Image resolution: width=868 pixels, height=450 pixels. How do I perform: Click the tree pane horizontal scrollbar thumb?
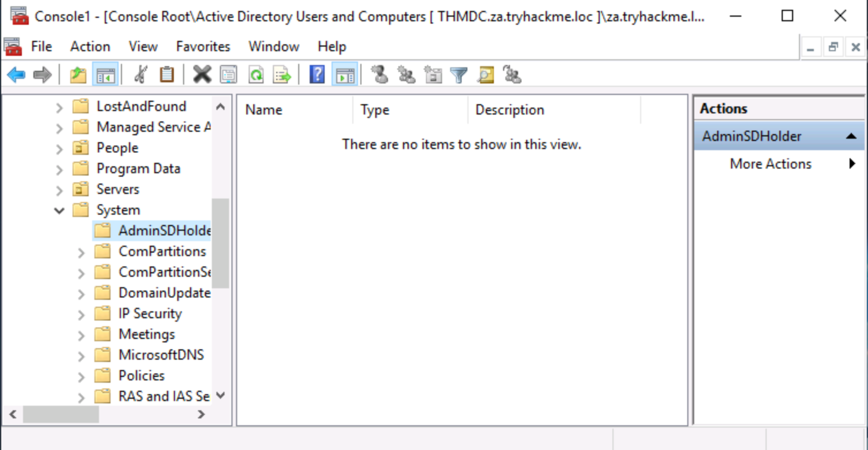(x=61, y=414)
